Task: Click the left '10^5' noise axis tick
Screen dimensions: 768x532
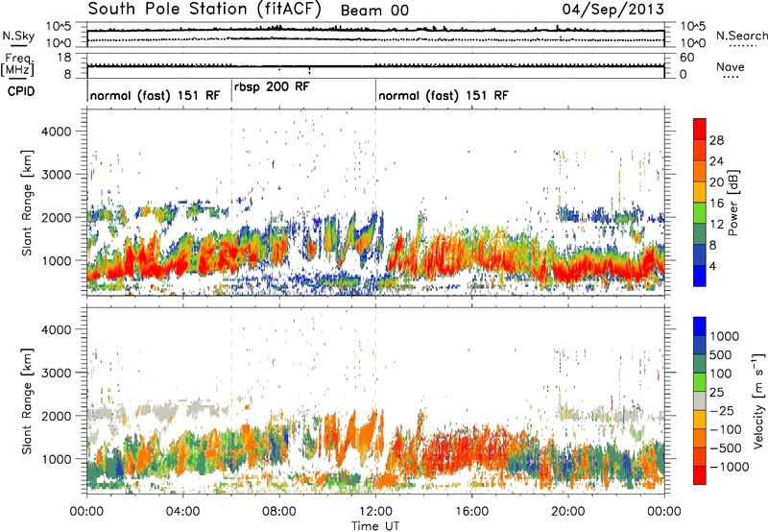Action: [59, 26]
